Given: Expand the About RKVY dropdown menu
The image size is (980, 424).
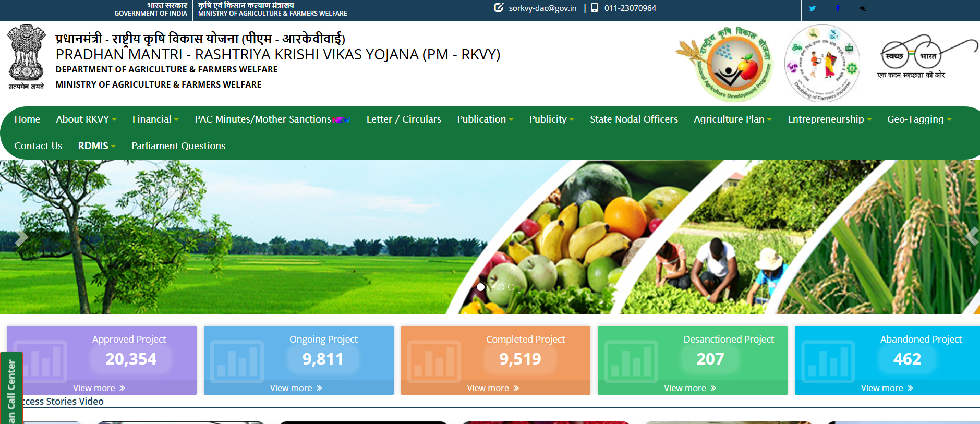Looking at the screenshot, I should pyautogui.click(x=86, y=119).
